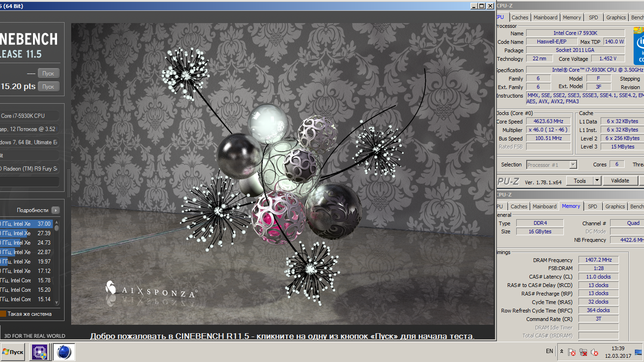Viewport: 644px width, 362px height.
Task: Click the ranking list scroll-down arrow
Action: (57, 303)
